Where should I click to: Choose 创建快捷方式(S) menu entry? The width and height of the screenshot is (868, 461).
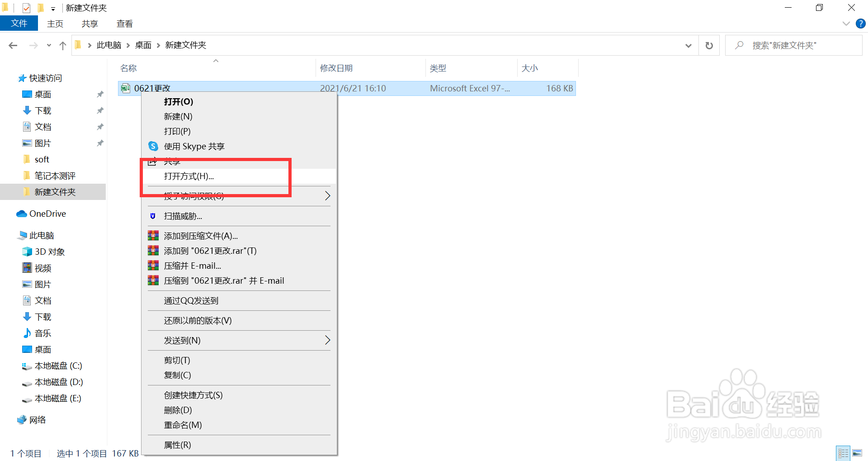[239, 395]
